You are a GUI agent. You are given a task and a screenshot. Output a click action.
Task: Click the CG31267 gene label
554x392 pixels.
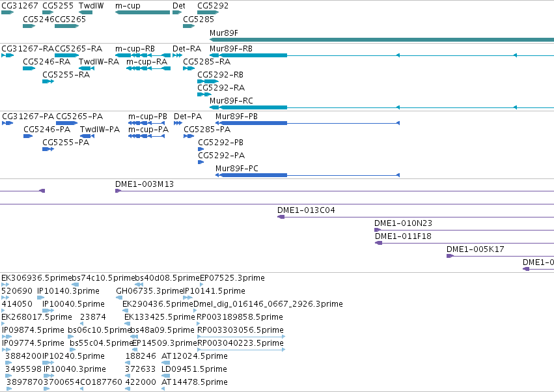coord(20,6)
